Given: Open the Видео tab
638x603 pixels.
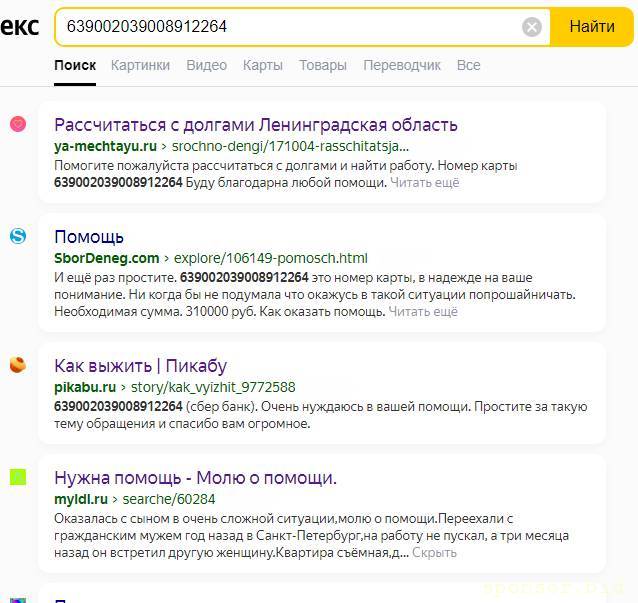Looking at the screenshot, I should [x=206, y=65].
